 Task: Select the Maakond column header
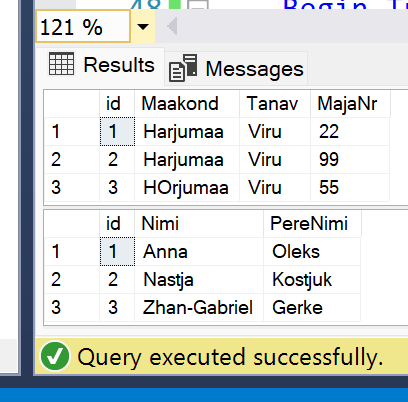click(187, 103)
